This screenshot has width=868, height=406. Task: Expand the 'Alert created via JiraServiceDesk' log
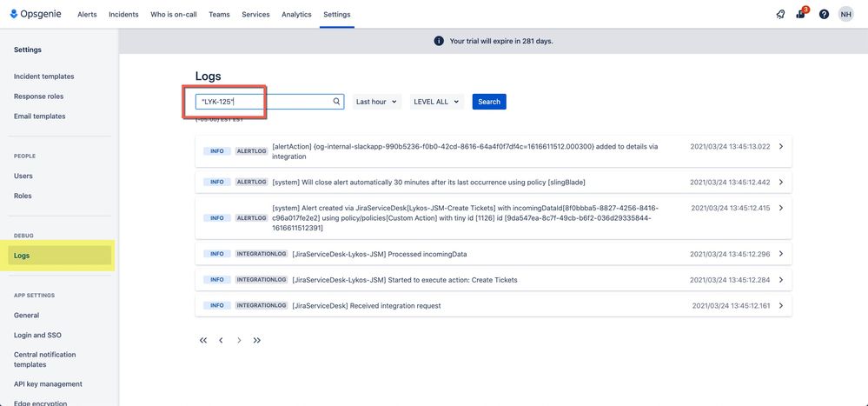point(781,208)
